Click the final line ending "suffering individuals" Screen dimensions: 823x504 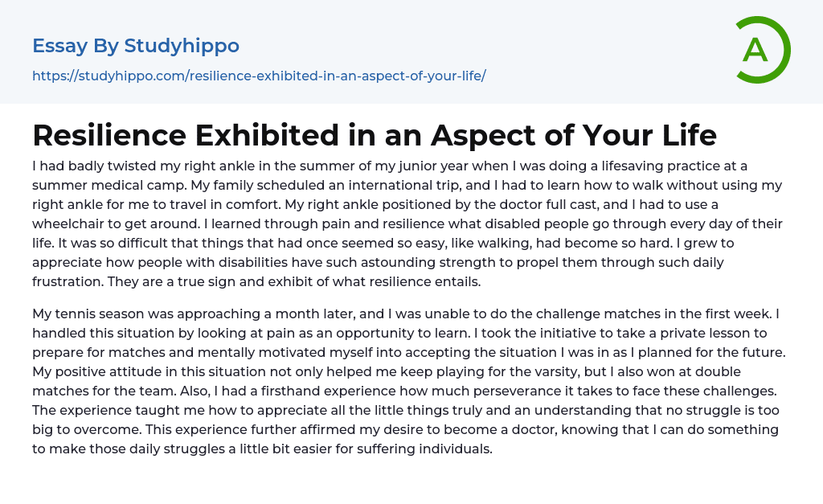point(262,449)
